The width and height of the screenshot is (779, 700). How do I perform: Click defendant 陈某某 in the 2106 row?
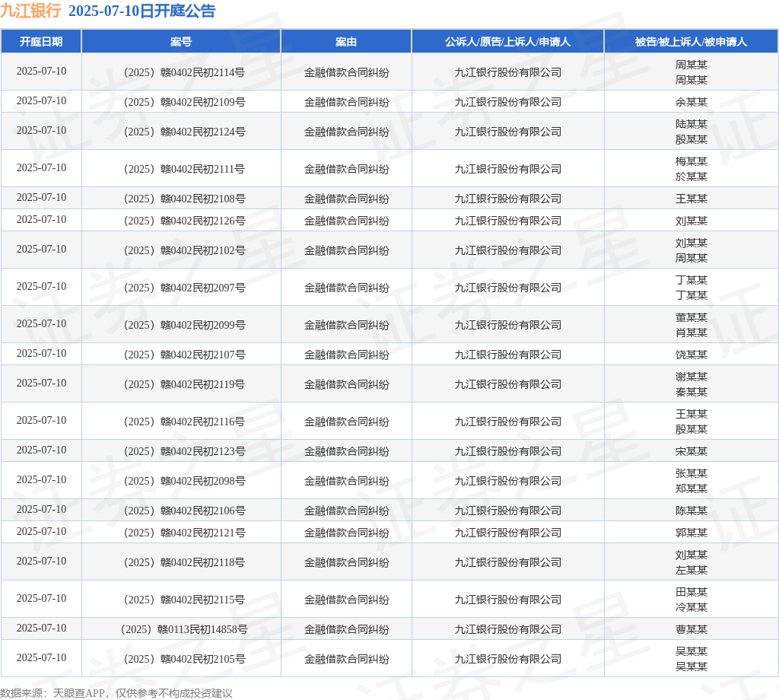pos(691,511)
